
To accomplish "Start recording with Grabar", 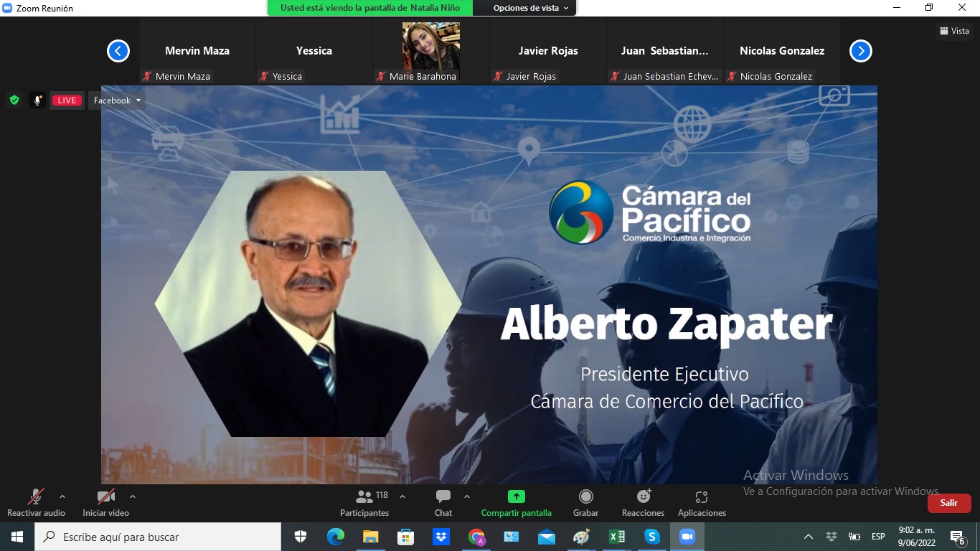I will tap(586, 502).
